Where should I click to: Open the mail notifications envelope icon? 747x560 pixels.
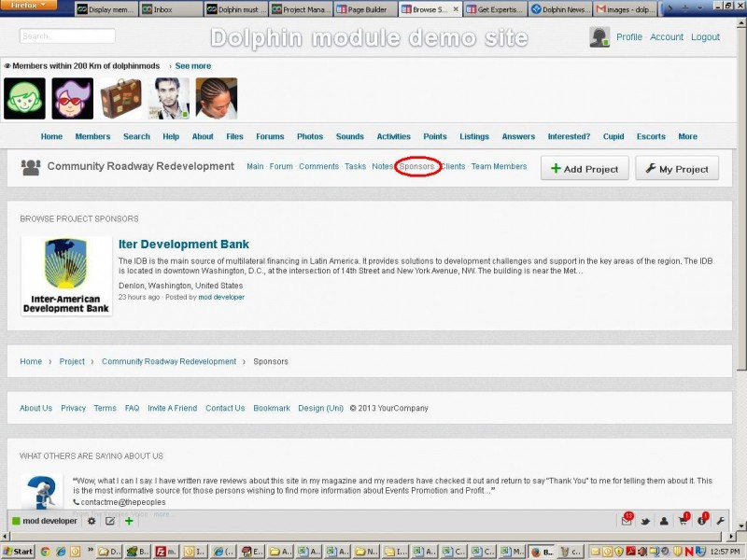tap(627, 520)
